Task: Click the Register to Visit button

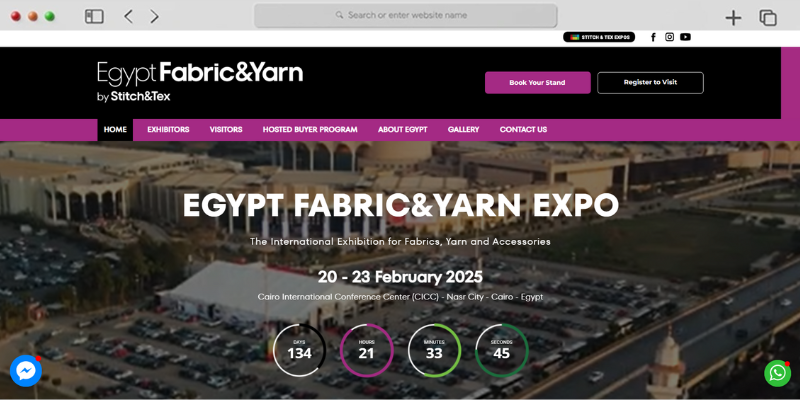Action: [x=650, y=83]
